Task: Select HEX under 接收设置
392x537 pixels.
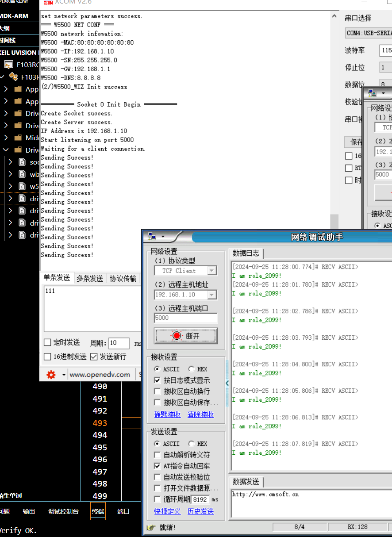Action: point(191,369)
